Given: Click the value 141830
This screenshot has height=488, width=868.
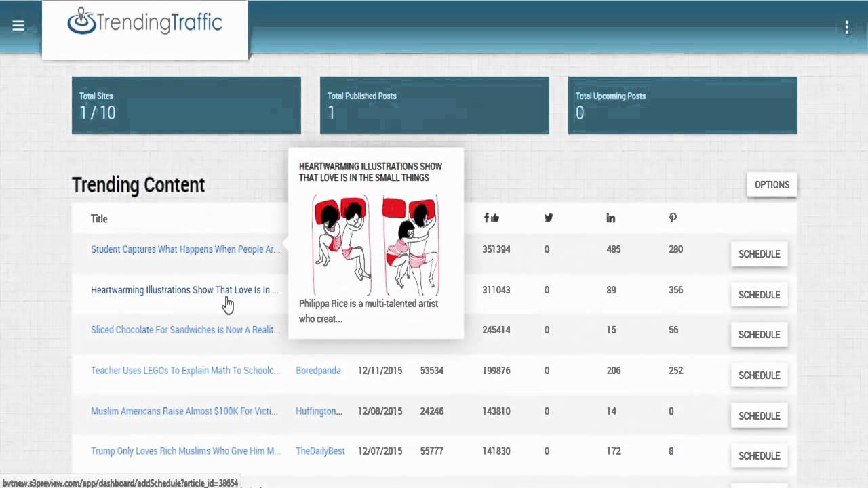Looking at the screenshot, I should point(496,451).
